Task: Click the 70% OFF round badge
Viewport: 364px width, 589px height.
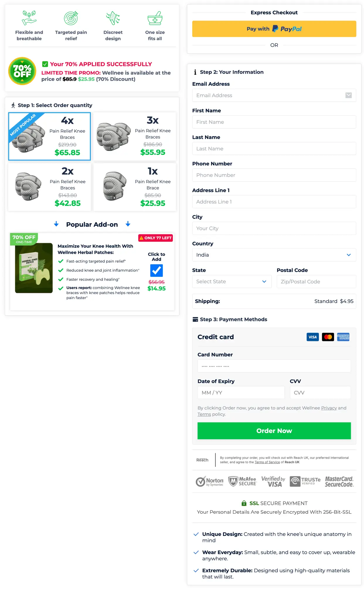Action: point(22,71)
